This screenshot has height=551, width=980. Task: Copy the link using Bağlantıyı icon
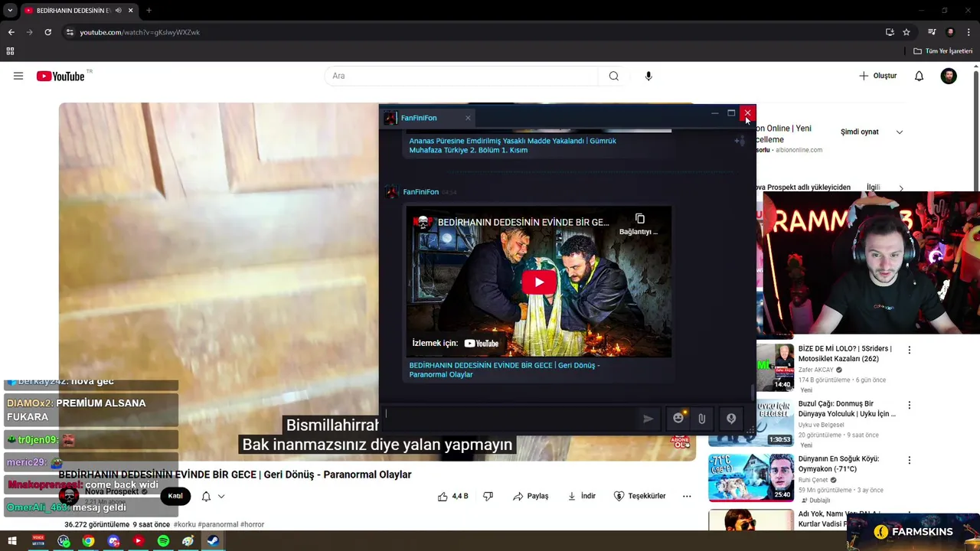639,223
